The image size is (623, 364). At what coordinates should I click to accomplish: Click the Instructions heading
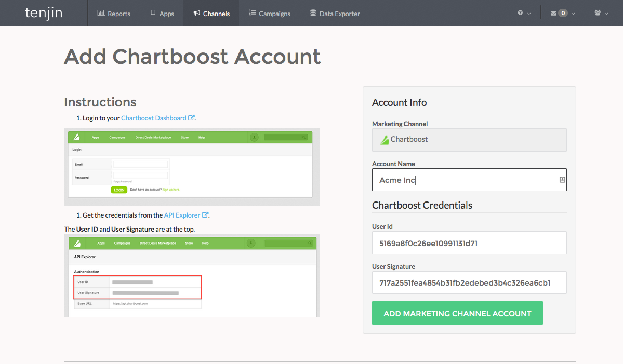tap(100, 102)
